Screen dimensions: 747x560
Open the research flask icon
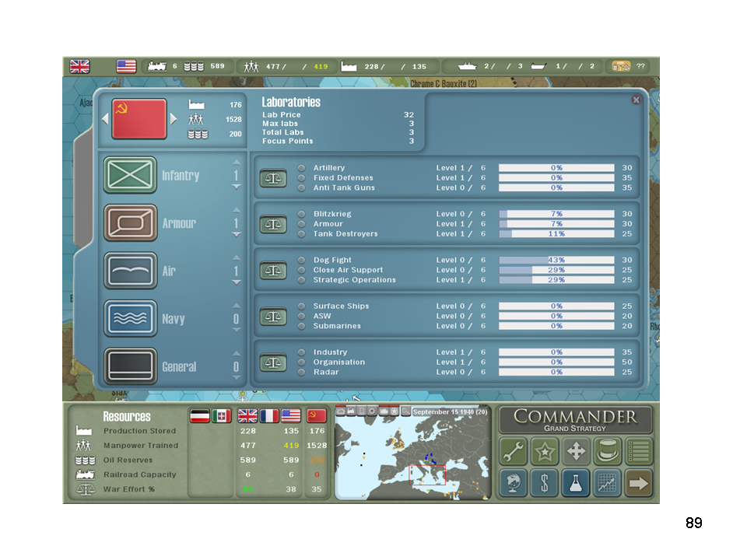click(575, 483)
